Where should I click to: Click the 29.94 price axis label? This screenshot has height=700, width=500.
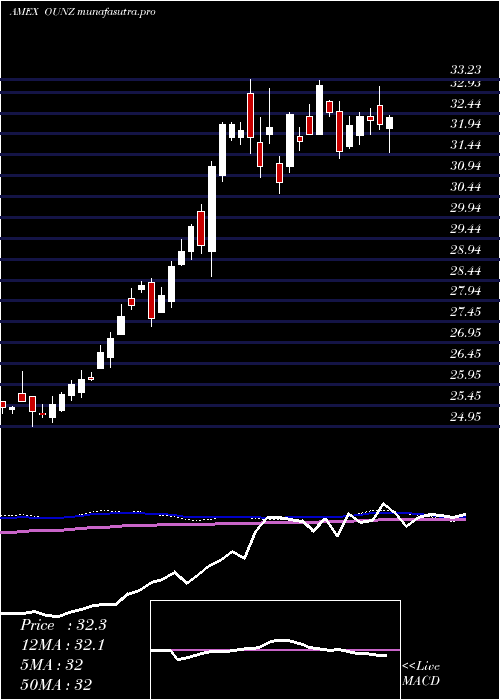click(x=466, y=208)
